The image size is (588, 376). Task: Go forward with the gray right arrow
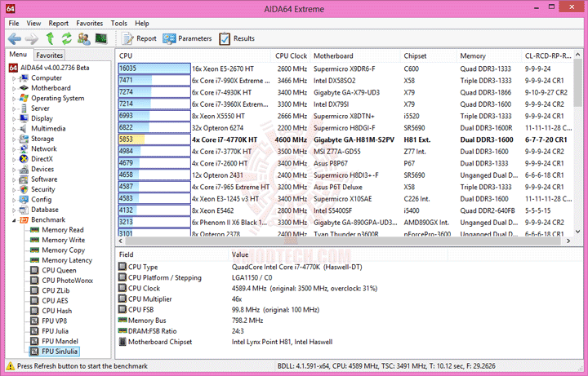32,38
